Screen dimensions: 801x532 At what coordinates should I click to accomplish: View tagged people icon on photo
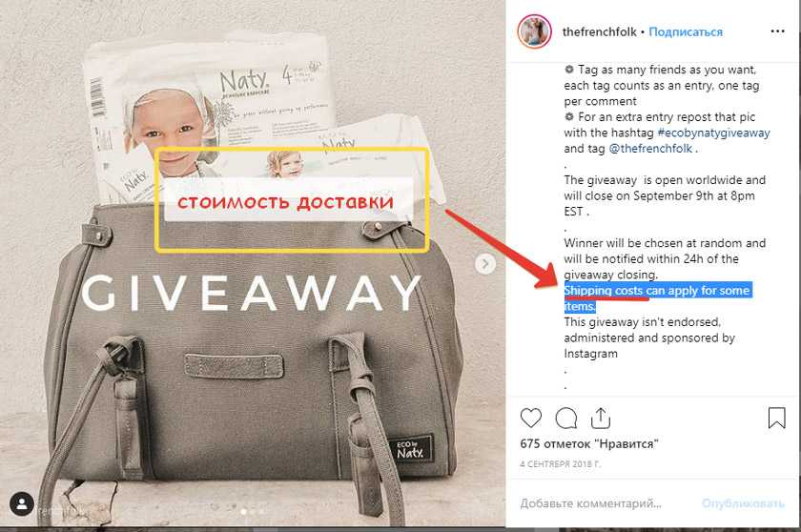pyautogui.click(x=22, y=504)
